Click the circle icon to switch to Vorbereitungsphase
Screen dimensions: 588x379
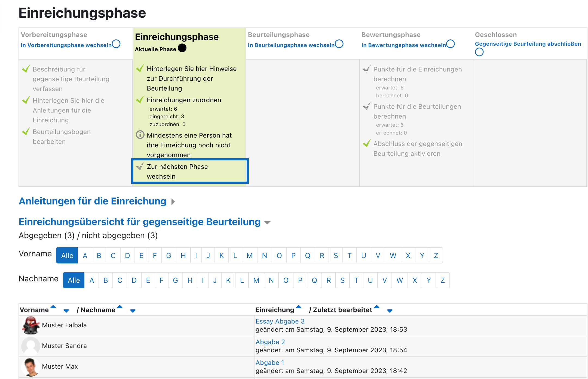(x=116, y=44)
